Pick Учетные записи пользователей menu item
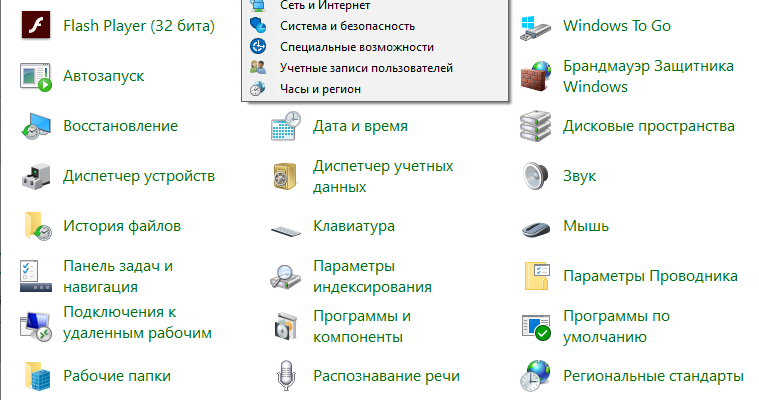Viewport: 759px width, 400px height. [366, 68]
